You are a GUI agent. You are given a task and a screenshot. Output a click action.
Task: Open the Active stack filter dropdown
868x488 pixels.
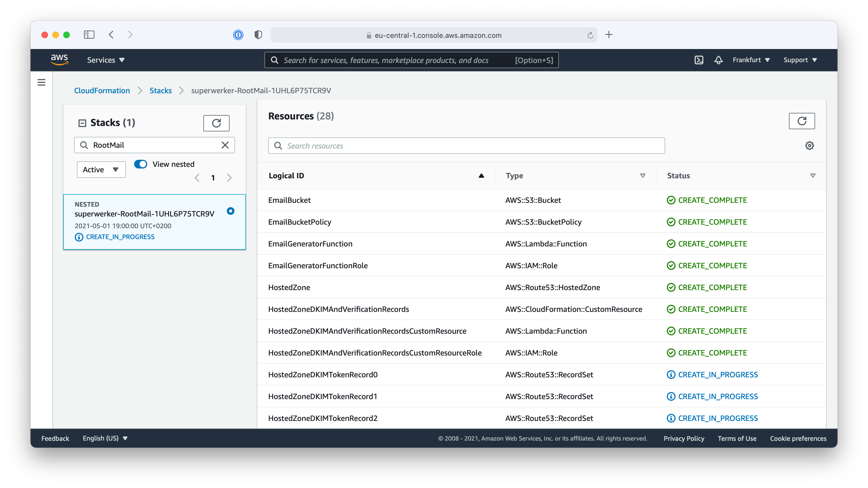point(101,170)
